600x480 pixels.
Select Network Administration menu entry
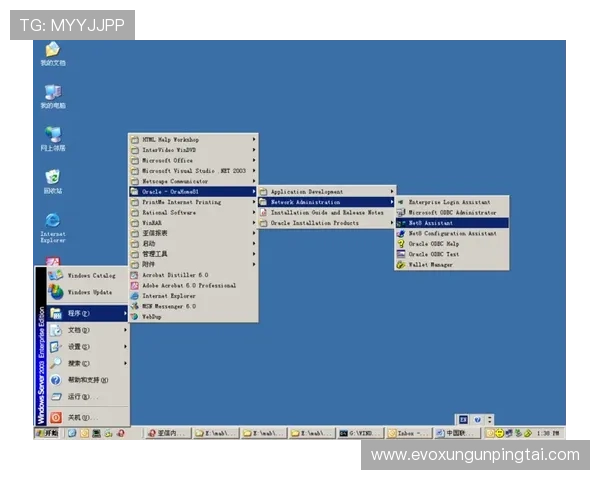click(327, 202)
